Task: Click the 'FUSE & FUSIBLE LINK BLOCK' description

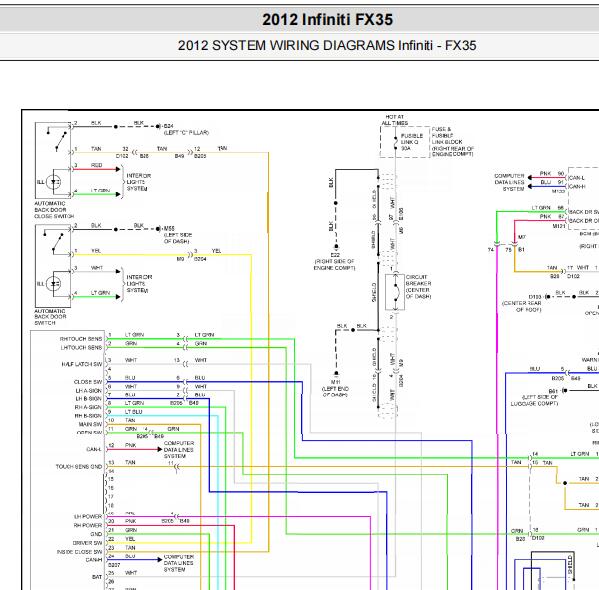Action: pyautogui.click(x=453, y=141)
